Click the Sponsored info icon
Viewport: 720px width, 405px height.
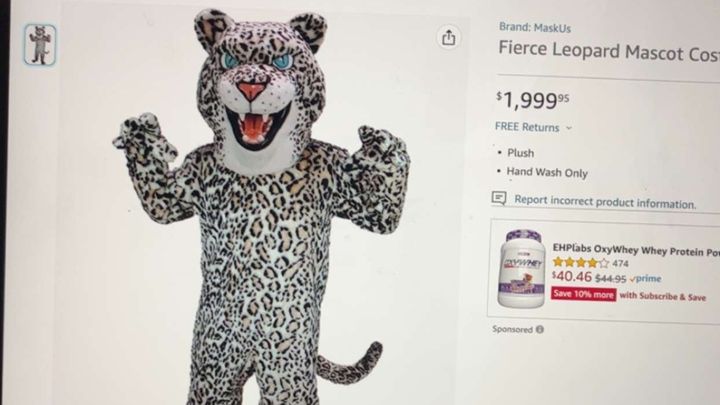pos(540,329)
